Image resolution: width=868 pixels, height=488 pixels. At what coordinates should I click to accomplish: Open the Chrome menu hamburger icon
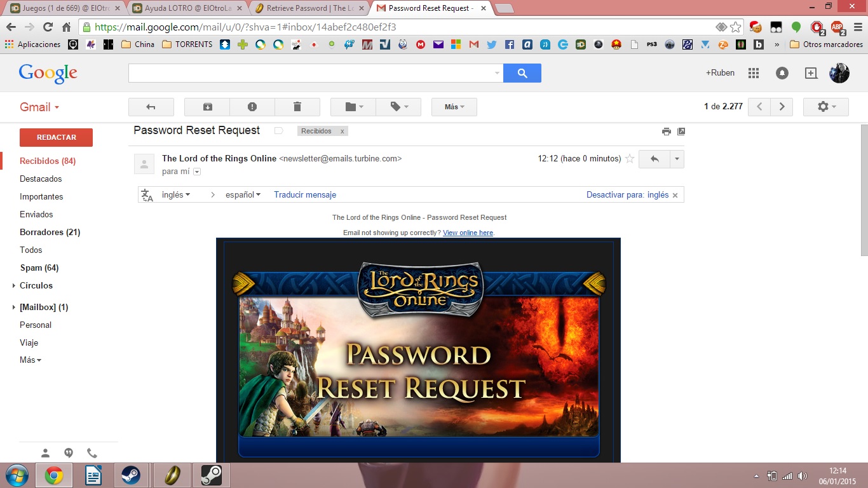[857, 27]
